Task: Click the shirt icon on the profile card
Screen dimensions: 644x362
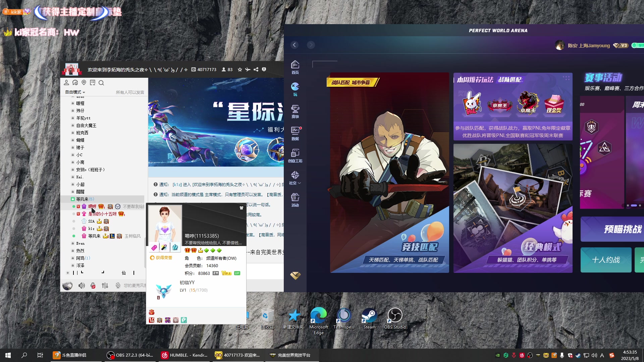Action: [x=241, y=208]
